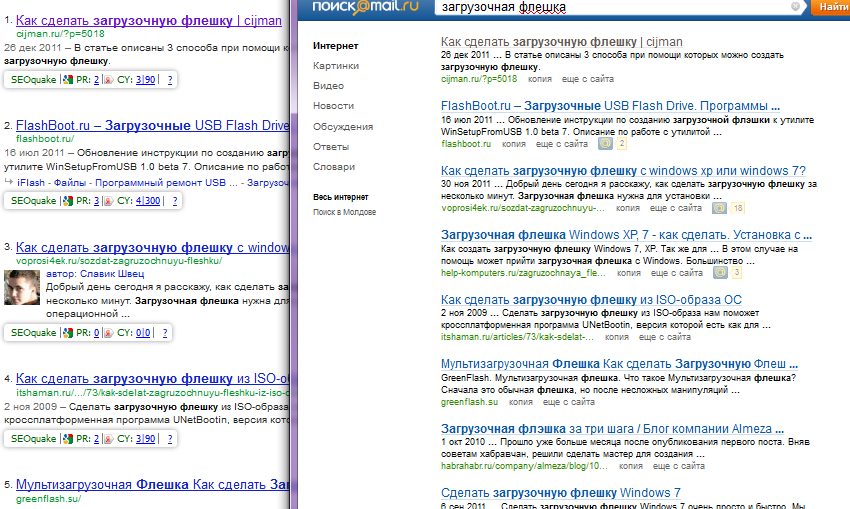Image resolution: width=850 pixels, height=509 pixels.
Task: Click green URL greenflash.su/ in Google results
Action: coord(48,499)
